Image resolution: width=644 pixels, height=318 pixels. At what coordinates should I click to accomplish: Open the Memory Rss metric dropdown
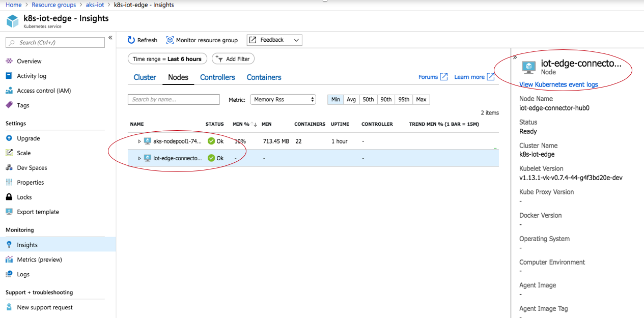point(283,99)
